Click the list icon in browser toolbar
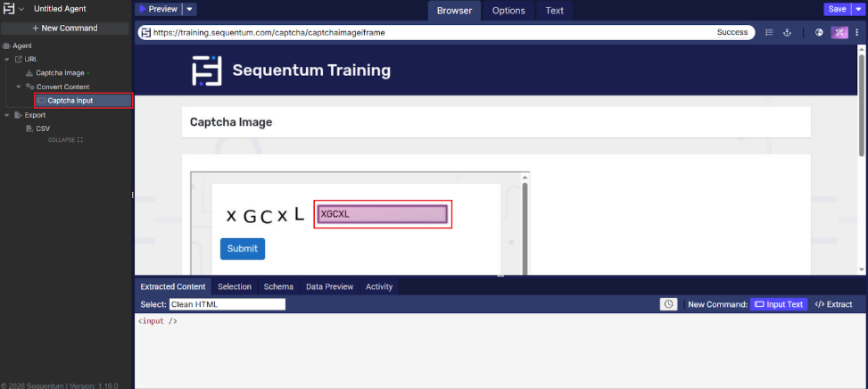This screenshot has height=389, width=868. (769, 33)
